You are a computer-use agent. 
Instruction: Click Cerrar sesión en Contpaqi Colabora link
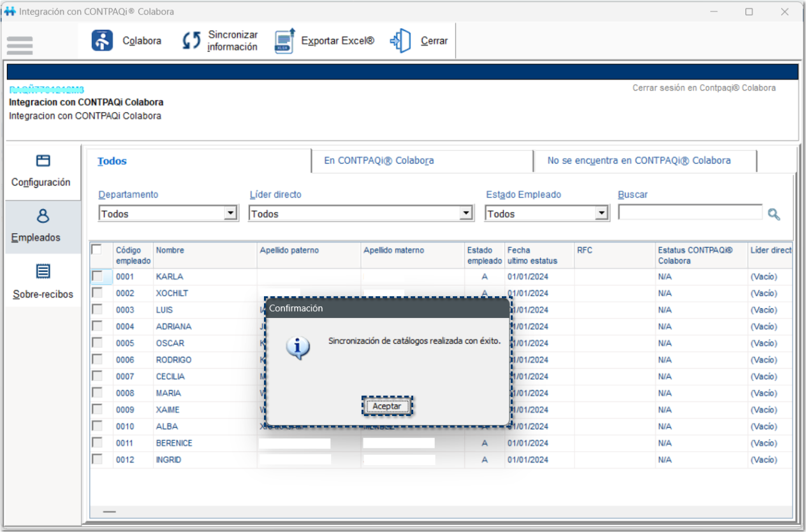704,88
